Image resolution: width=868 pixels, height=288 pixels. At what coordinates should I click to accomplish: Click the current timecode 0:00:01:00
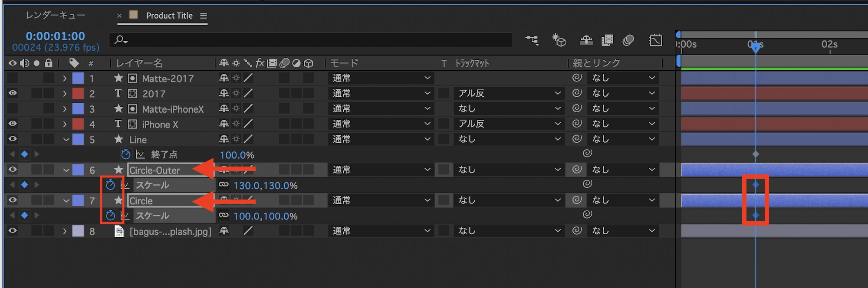coord(55,36)
